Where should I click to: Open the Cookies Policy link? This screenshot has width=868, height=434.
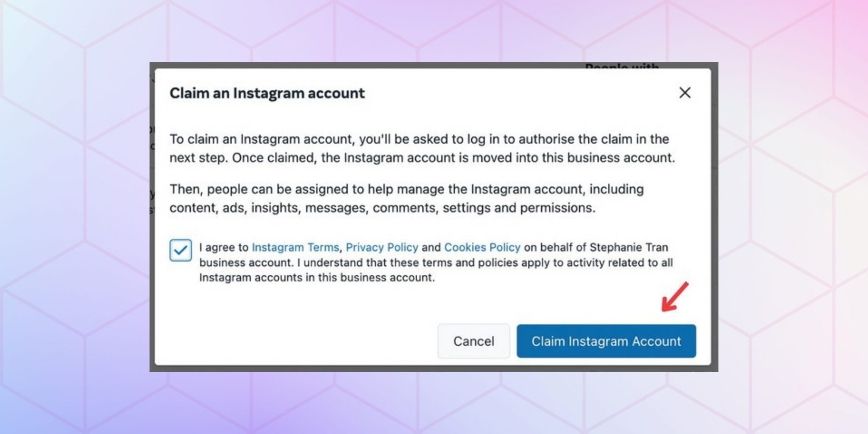click(x=482, y=247)
